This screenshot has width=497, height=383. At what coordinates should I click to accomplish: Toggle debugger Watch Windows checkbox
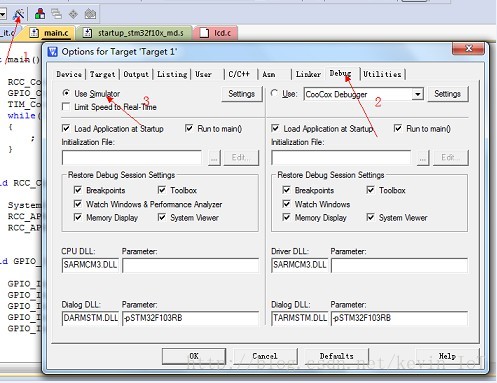pyautogui.click(x=286, y=204)
